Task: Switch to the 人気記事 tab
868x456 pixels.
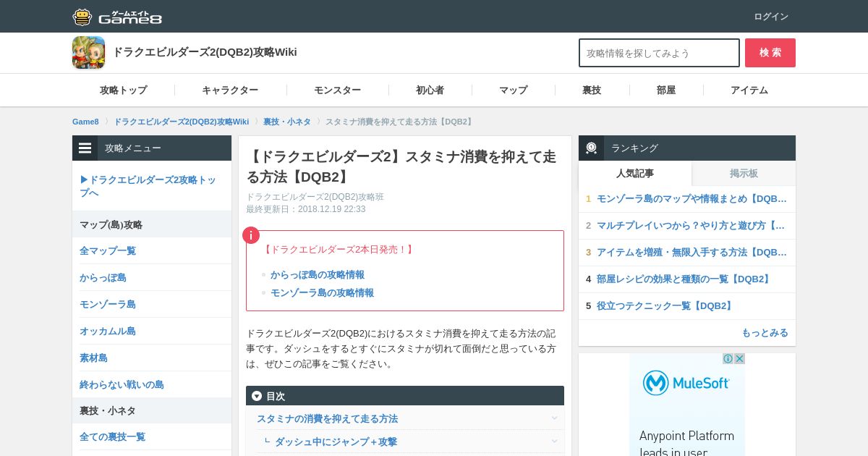Action: point(635,174)
